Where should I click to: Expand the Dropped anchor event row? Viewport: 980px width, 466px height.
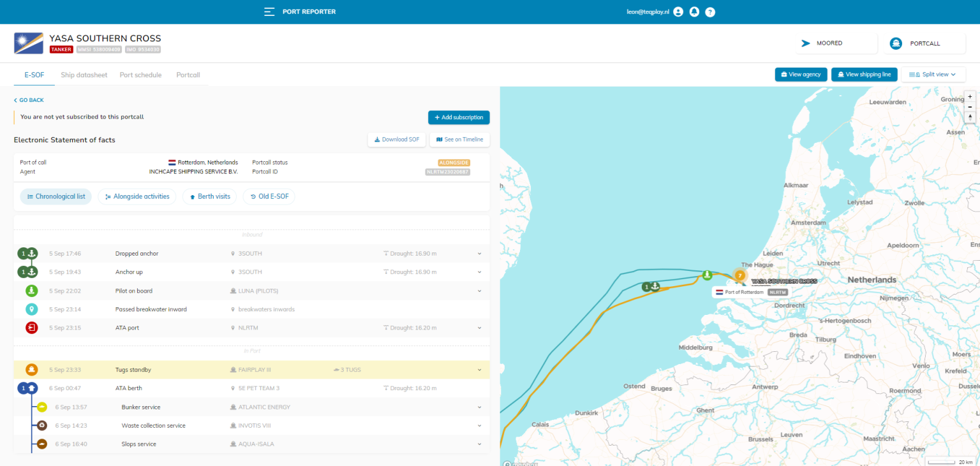click(x=479, y=254)
